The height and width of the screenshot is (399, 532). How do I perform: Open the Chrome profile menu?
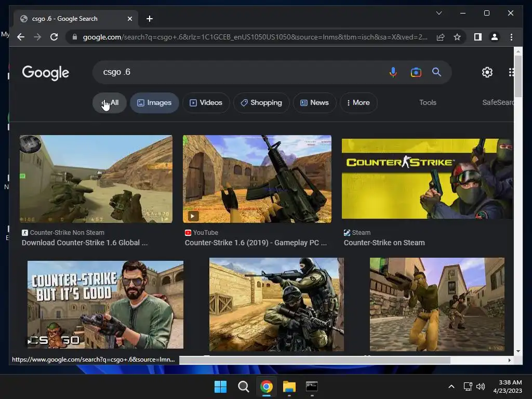tap(495, 37)
